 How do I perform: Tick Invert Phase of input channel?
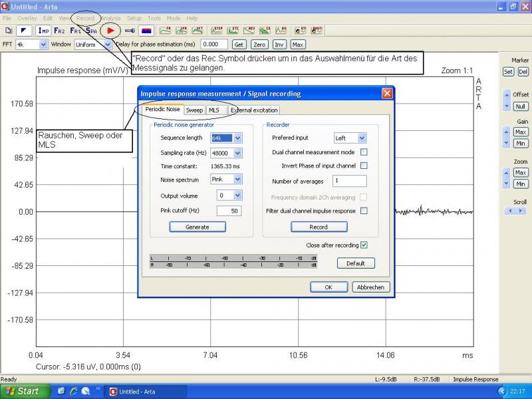[364, 166]
